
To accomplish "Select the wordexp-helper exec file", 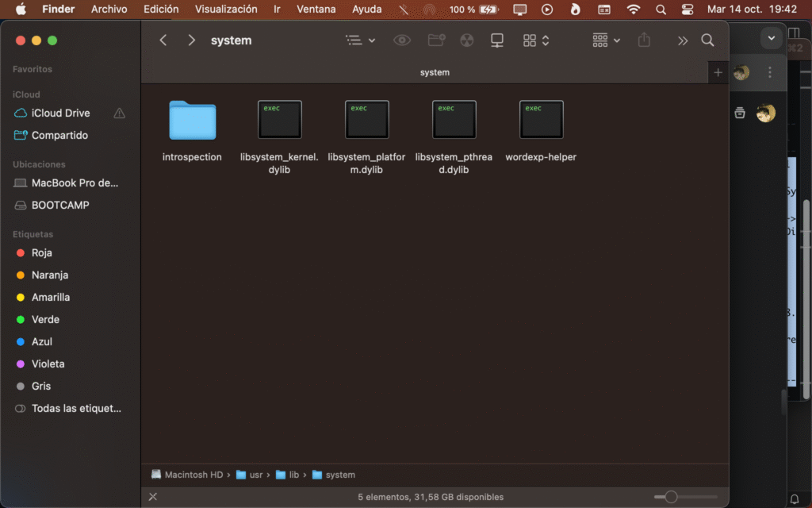I will point(541,120).
